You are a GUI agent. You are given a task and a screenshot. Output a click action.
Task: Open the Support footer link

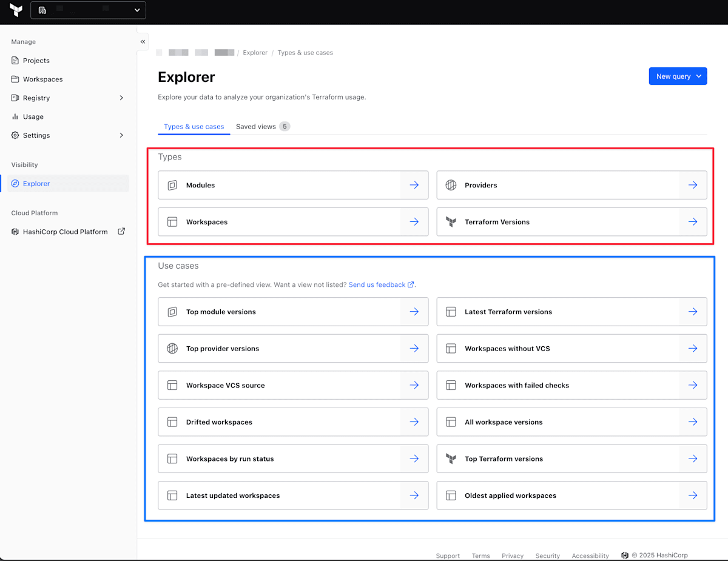tap(448, 556)
